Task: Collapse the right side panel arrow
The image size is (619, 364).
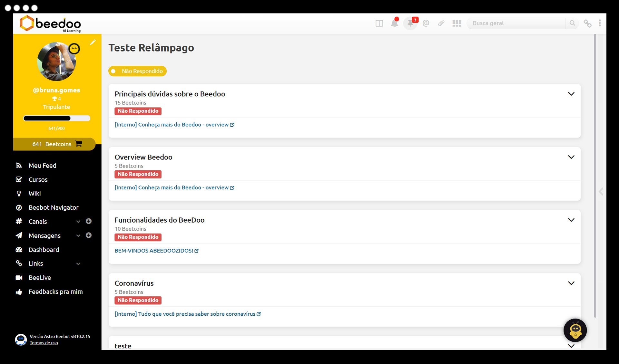Action: pyautogui.click(x=601, y=192)
